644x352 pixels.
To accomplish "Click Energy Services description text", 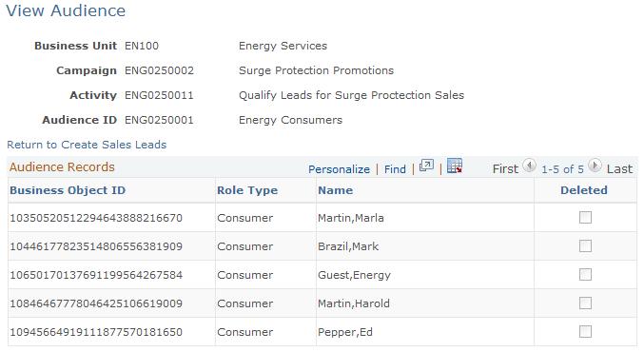I will pos(283,46).
